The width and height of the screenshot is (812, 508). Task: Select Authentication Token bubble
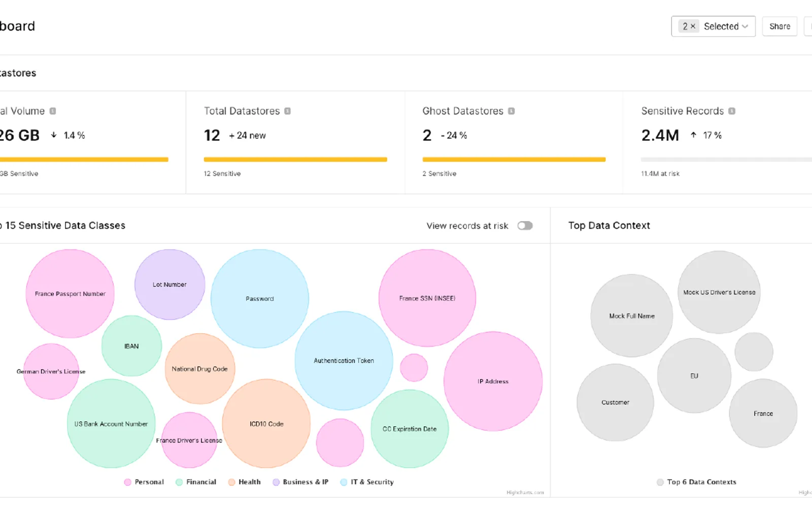(x=344, y=361)
